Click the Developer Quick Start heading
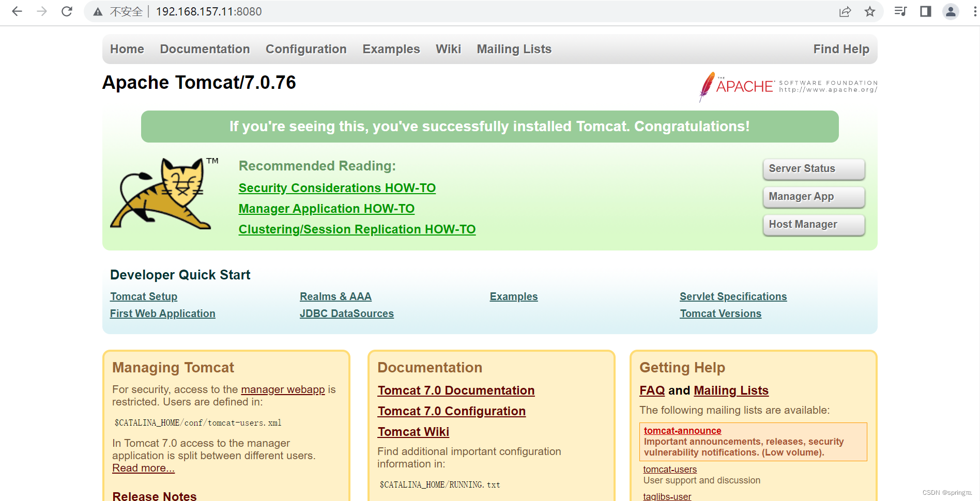Image resolution: width=980 pixels, height=501 pixels. click(x=180, y=275)
